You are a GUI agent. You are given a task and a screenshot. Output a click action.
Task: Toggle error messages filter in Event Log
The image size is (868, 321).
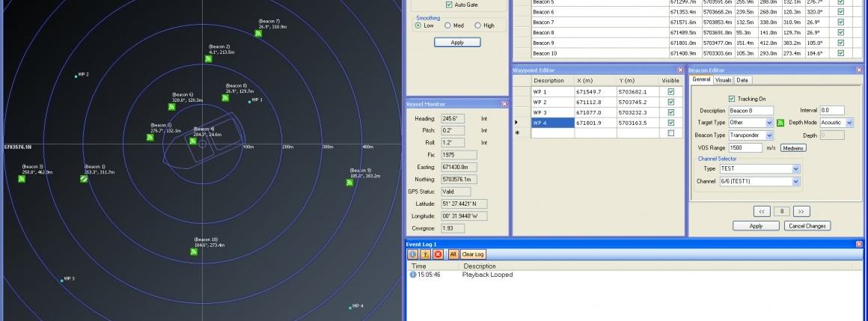click(x=438, y=254)
